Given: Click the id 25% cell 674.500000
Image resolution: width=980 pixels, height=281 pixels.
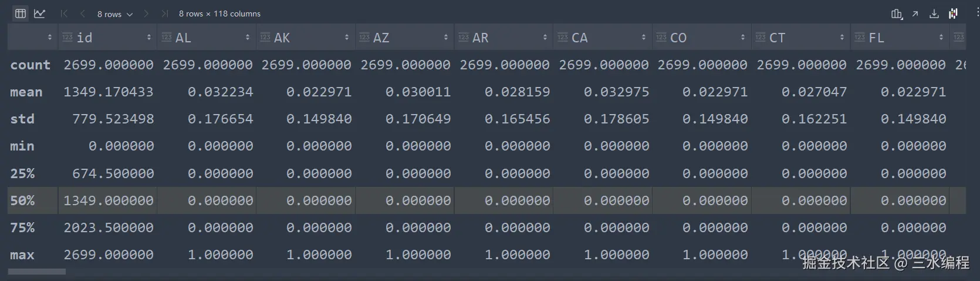Looking at the screenshot, I should coord(113,173).
